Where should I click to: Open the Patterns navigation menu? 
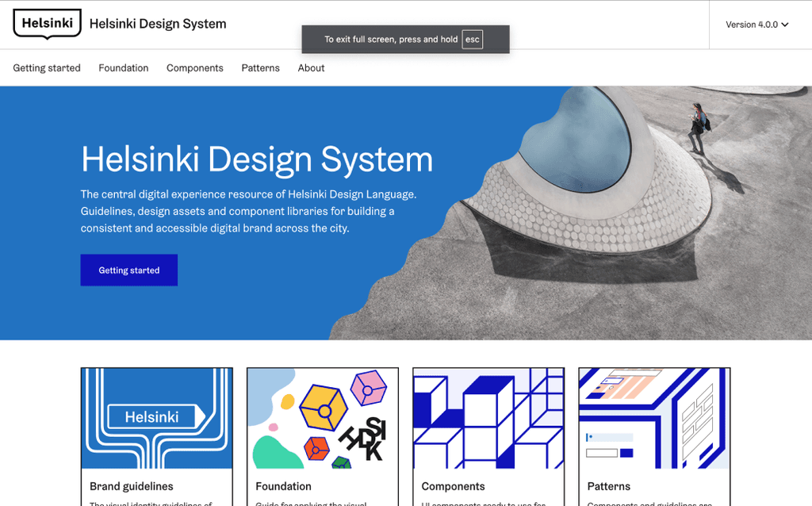point(260,68)
